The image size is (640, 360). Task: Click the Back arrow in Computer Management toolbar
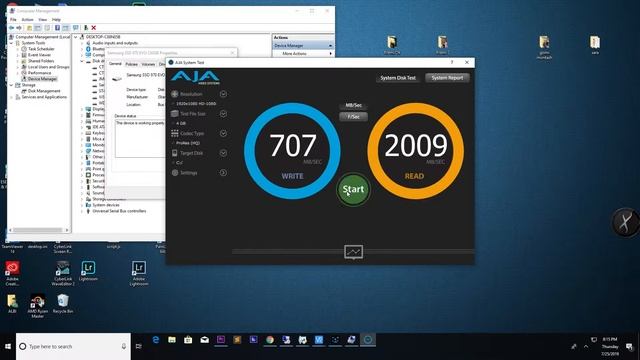11,28
